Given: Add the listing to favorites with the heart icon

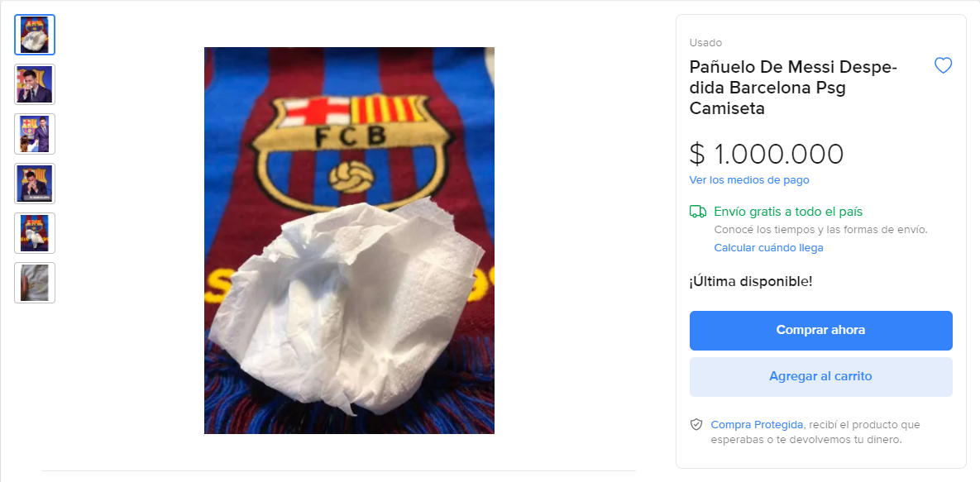Looking at the screenshot, I should [943, 66].
